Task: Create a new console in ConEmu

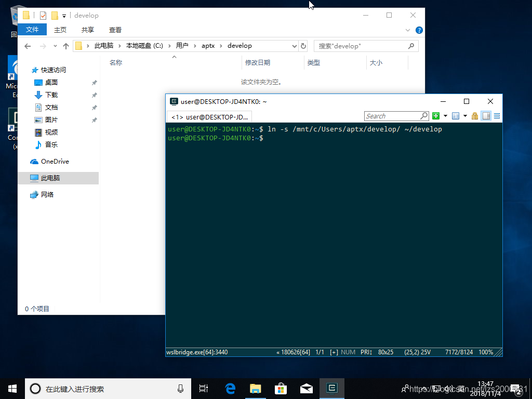Action: click(436, 116)
